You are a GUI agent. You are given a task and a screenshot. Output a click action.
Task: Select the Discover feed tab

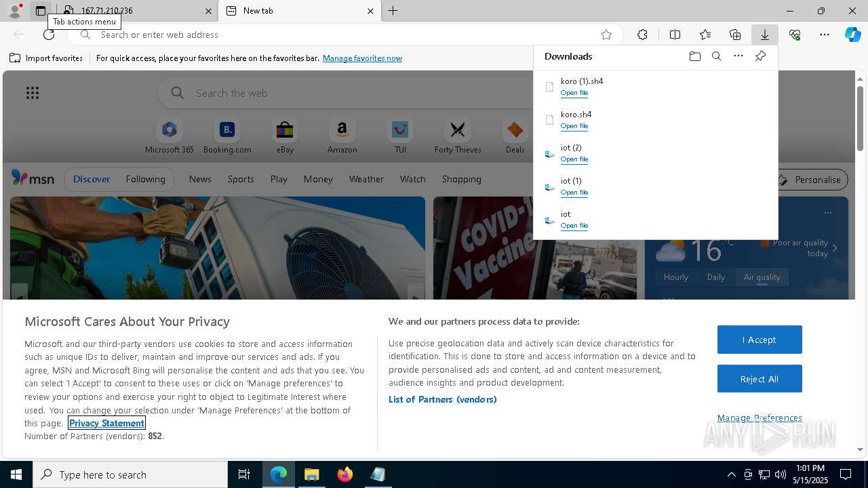pos(92,179)
